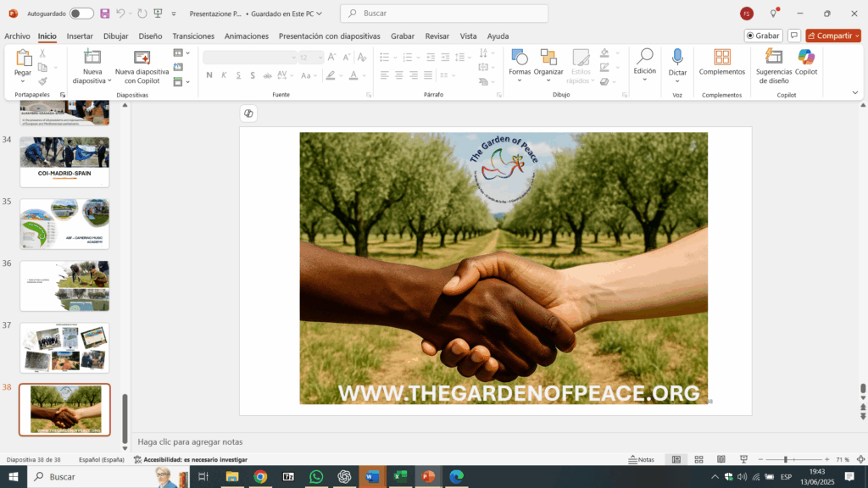This screenshot has width=868, height=488.
Task: Open Sugerencias de diseño
Action: 773,58
